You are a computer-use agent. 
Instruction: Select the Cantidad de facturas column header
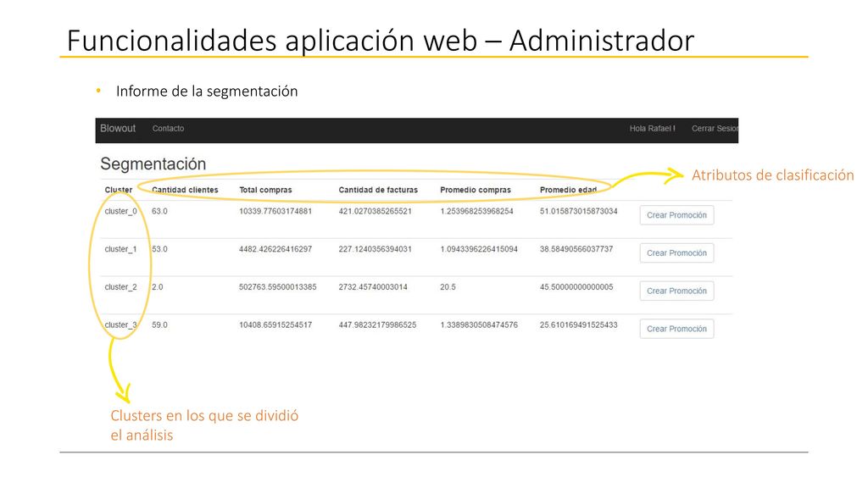tap(378, 190)
